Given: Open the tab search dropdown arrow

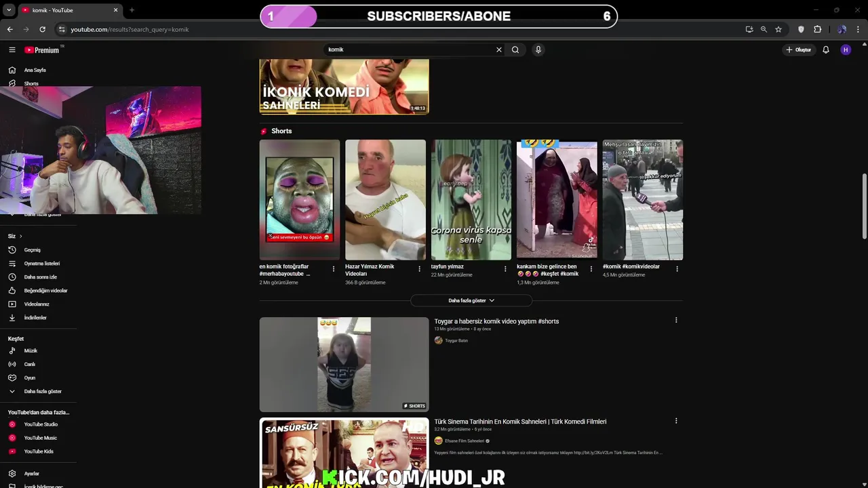Looking at the screenshot, I should pos(9,10).
